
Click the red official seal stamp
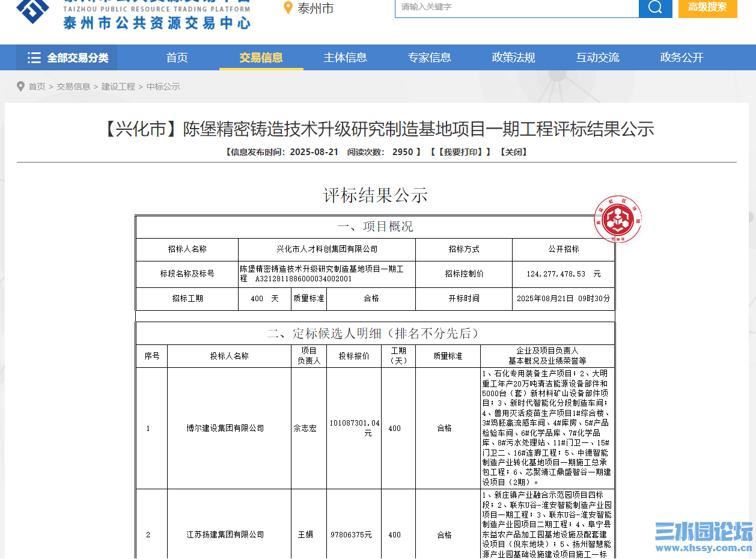[x=617, y=219]
